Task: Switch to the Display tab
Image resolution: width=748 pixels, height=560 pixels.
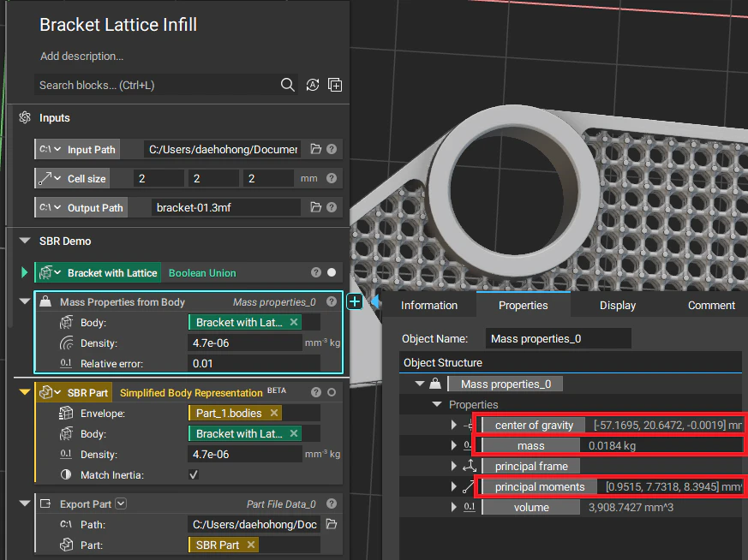Action: (x=617, y=305)
